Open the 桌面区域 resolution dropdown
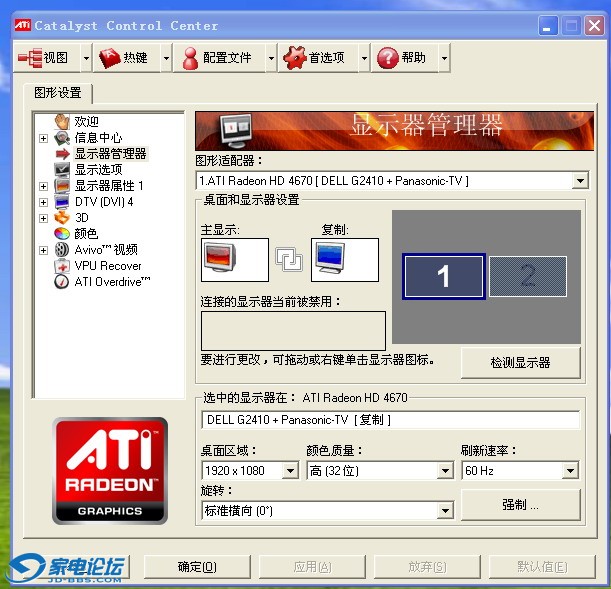This screenshot has width=611, height=589. (290, 471)
